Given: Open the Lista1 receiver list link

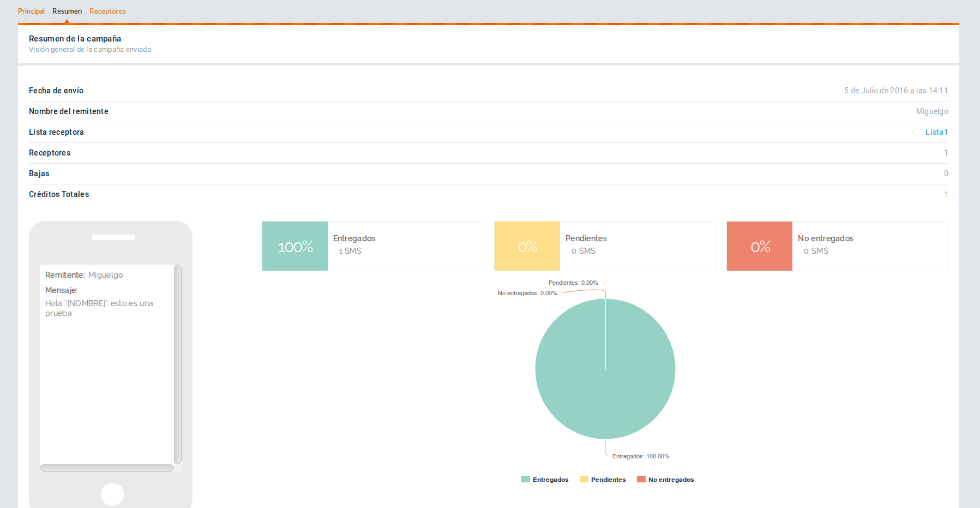Looking at the screenshot, I should pyautogui.click(x=936, y=132).
